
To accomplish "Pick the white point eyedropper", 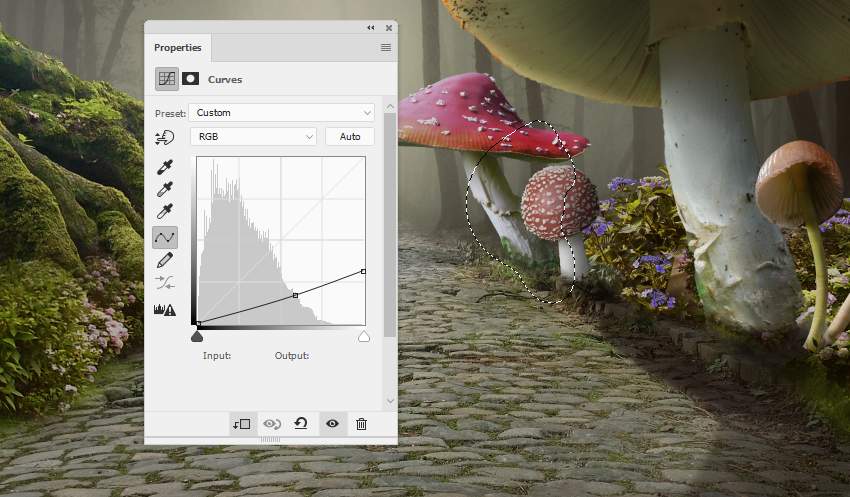I will click(x=165, y=211).
